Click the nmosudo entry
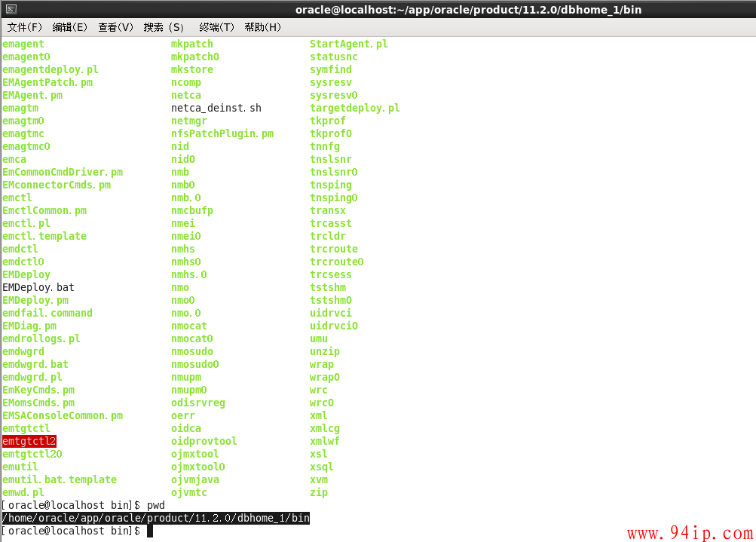The width and height of the screenshot is (756, 542). click(x=192, y=351)
